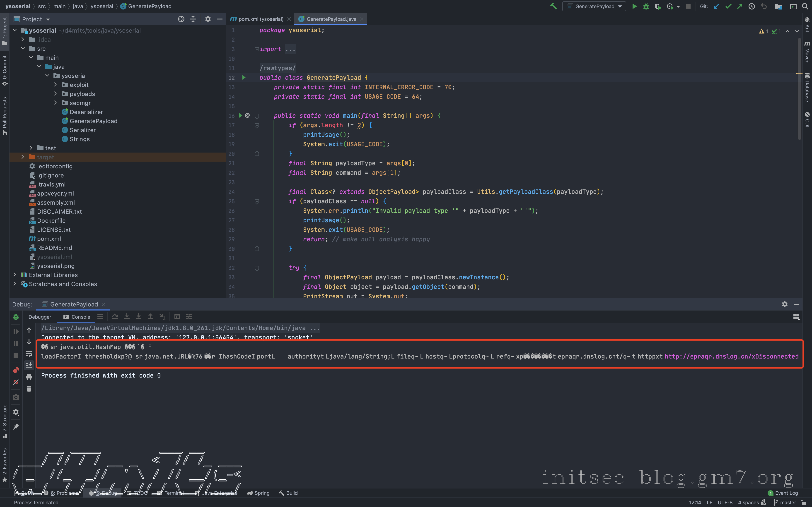Toggle Scroll to End in console
Screen dimensions: 812x507
click(x=29, y=365)
